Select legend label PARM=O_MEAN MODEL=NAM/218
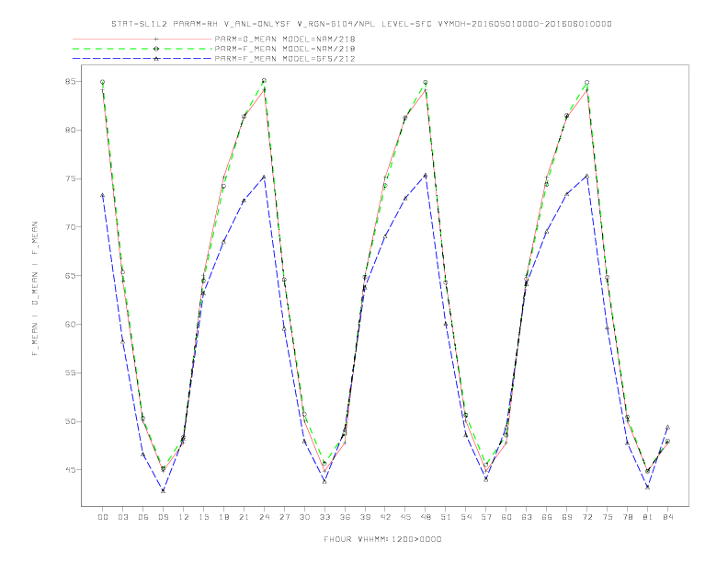728x563 pixels. 285,39
